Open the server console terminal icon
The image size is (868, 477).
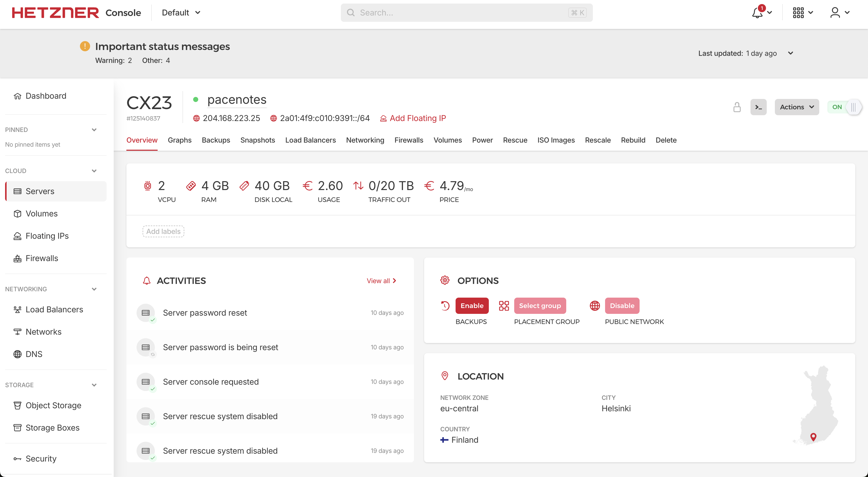(758, 107)
